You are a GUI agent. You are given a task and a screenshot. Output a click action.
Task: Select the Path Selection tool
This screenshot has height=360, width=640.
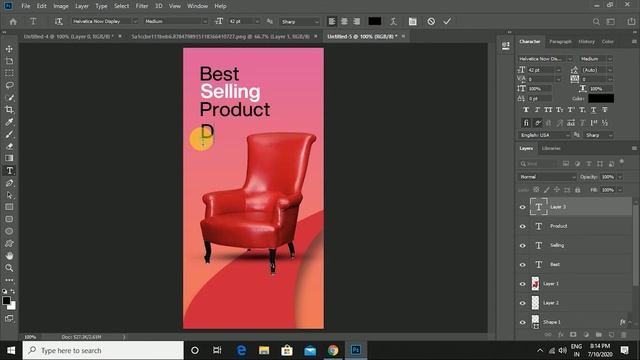point(9,195)
